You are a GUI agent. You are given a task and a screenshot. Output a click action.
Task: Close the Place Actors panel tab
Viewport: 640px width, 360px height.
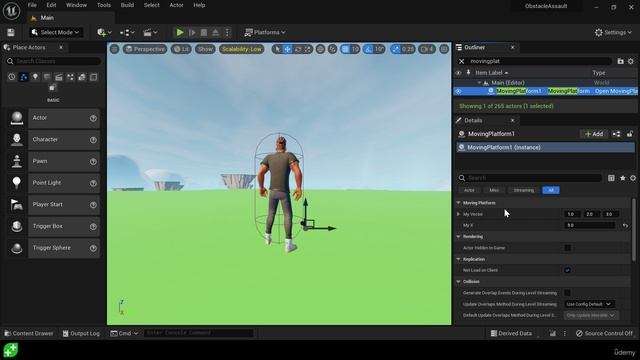click(x=61, y=47)
